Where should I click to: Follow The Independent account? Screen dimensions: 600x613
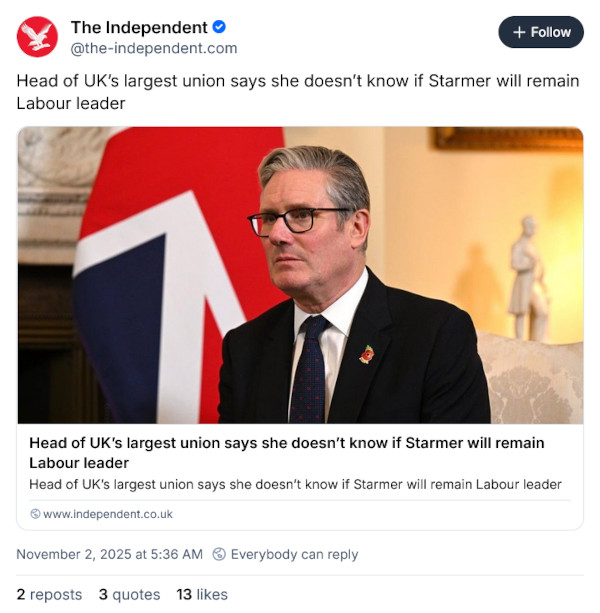coord(541,32)
